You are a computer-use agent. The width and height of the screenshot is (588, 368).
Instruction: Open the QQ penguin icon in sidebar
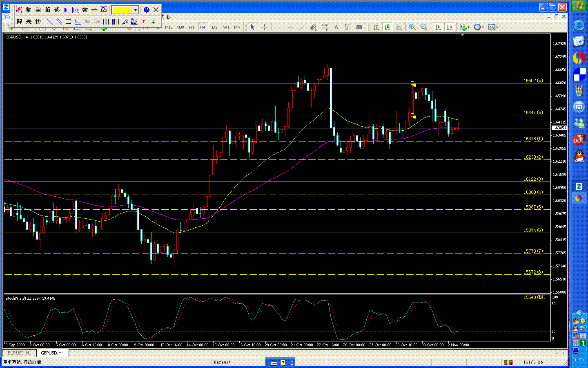[x=579, y=156]
